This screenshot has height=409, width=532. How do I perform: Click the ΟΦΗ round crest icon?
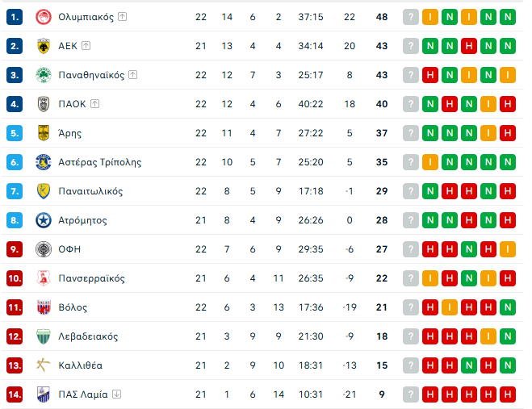44,249
